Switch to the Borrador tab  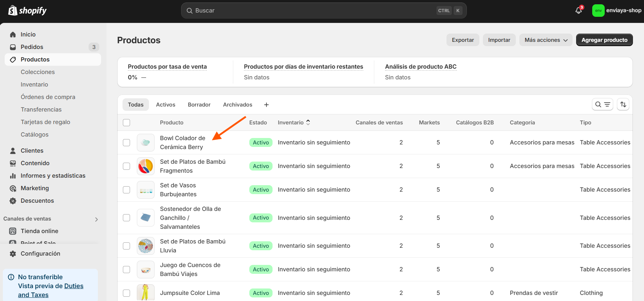[199, 105]
